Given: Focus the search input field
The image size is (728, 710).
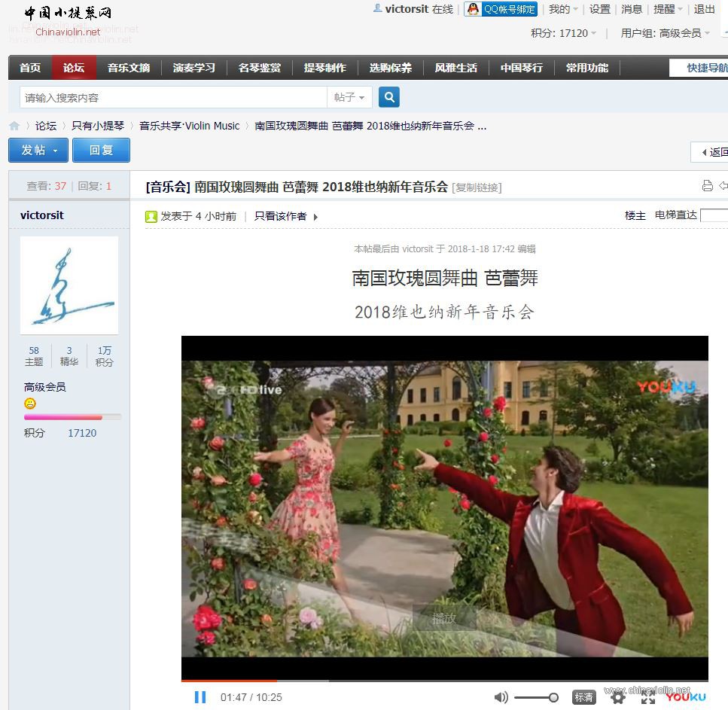Looking at the screenshot, I should 174,98.
